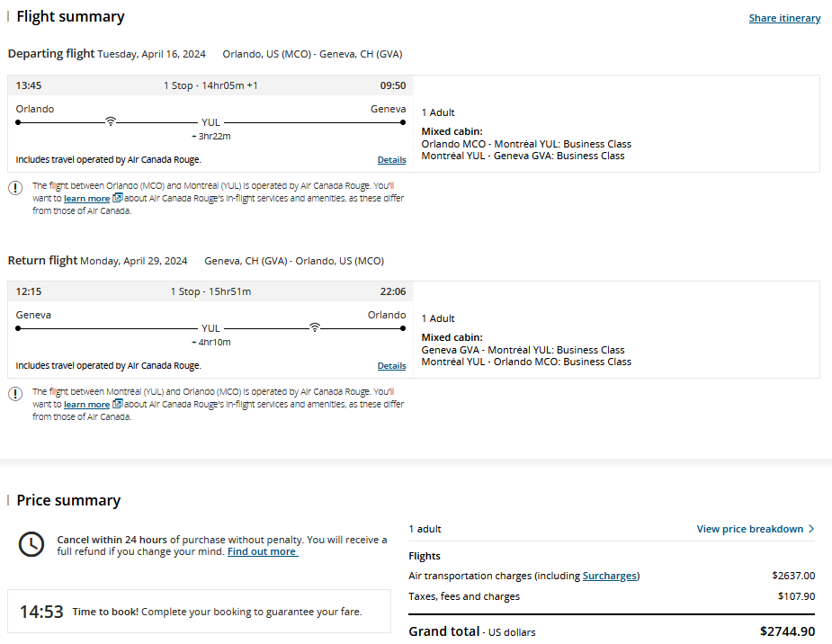
Task: Click the Grand total amount $2744.90
Action: tap(789, 631)
